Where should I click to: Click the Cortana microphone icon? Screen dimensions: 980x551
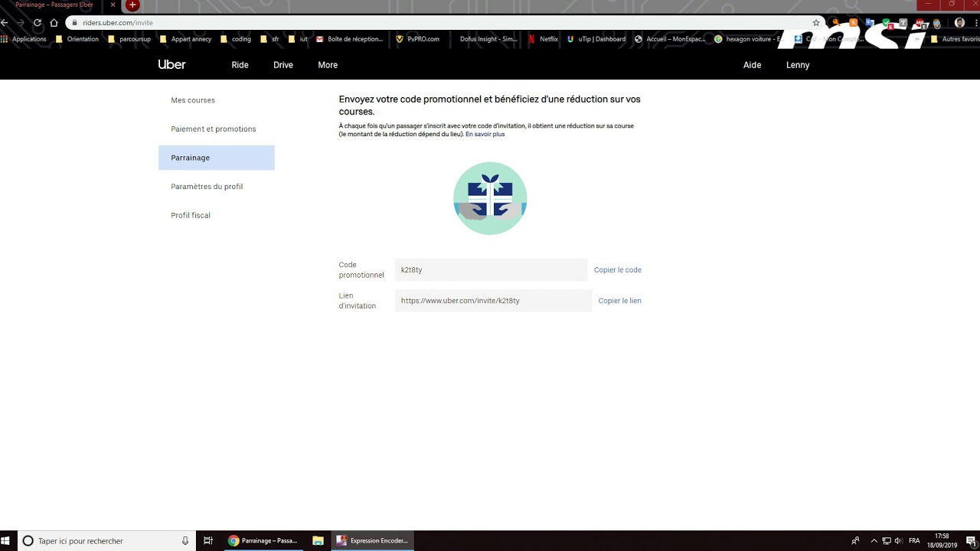185,540
